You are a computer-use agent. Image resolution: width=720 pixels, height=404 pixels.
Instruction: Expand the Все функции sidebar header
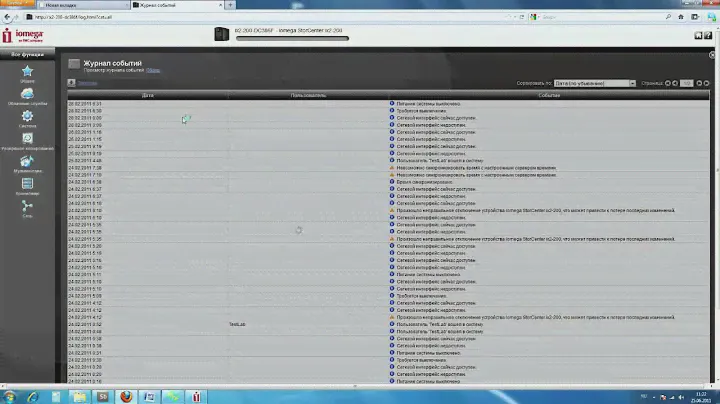(x=26, y=56)
